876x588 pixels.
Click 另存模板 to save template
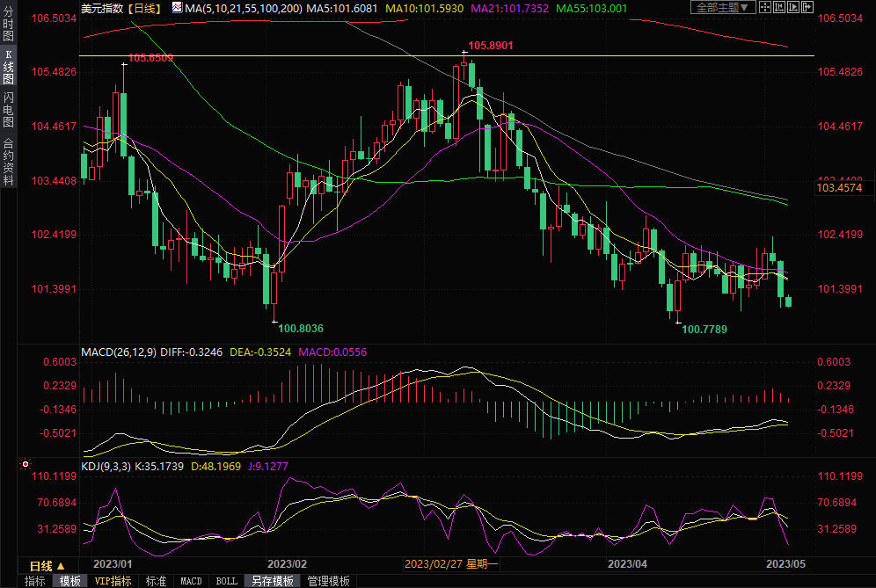pyautogui.click(x=272, y=581)
